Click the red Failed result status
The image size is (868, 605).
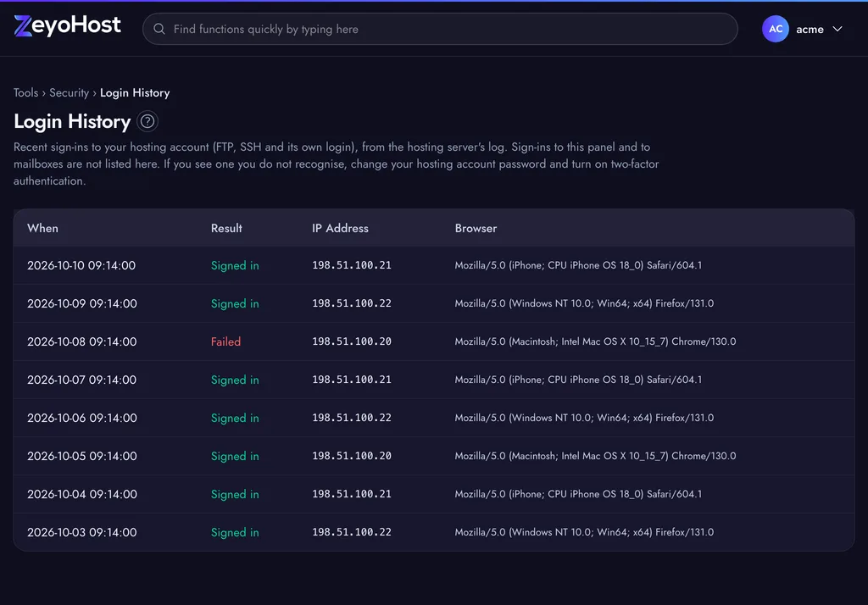point(225,341)
